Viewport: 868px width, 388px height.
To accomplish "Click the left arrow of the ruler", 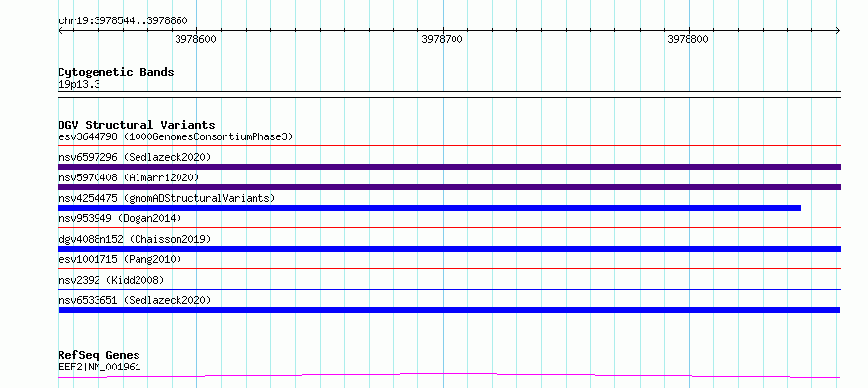I will 61,30.
